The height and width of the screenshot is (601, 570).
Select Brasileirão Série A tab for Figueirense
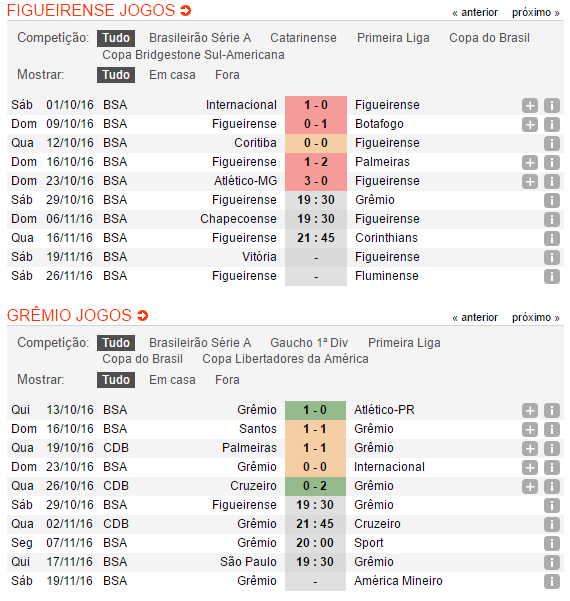200,38
